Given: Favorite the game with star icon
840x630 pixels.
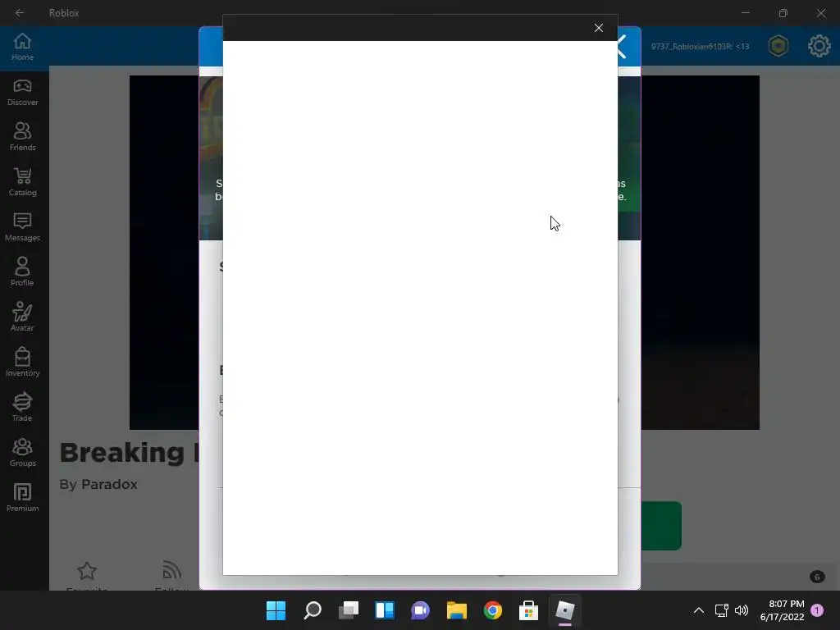Looking at the screenshot, I should [x=87, y=571].
